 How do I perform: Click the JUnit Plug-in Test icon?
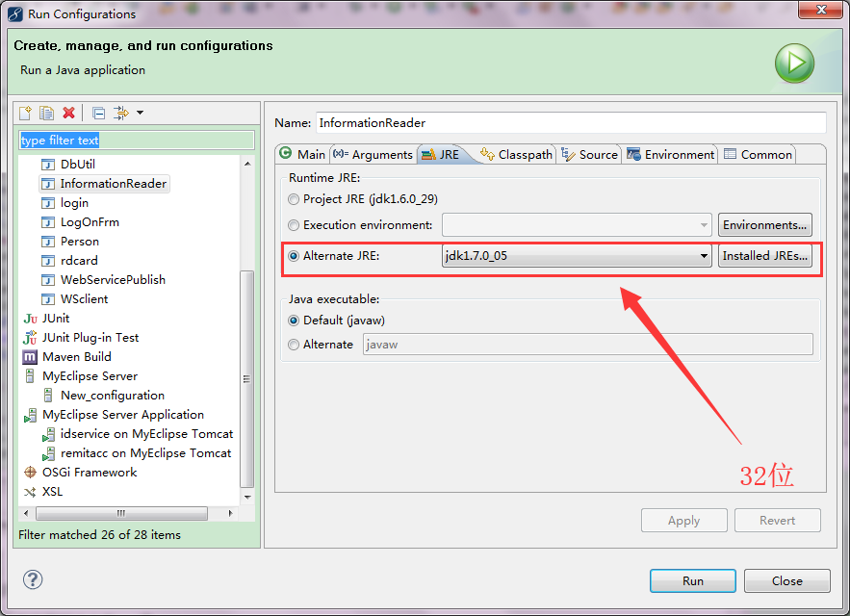pyautogui.click(x=31, y=338)
